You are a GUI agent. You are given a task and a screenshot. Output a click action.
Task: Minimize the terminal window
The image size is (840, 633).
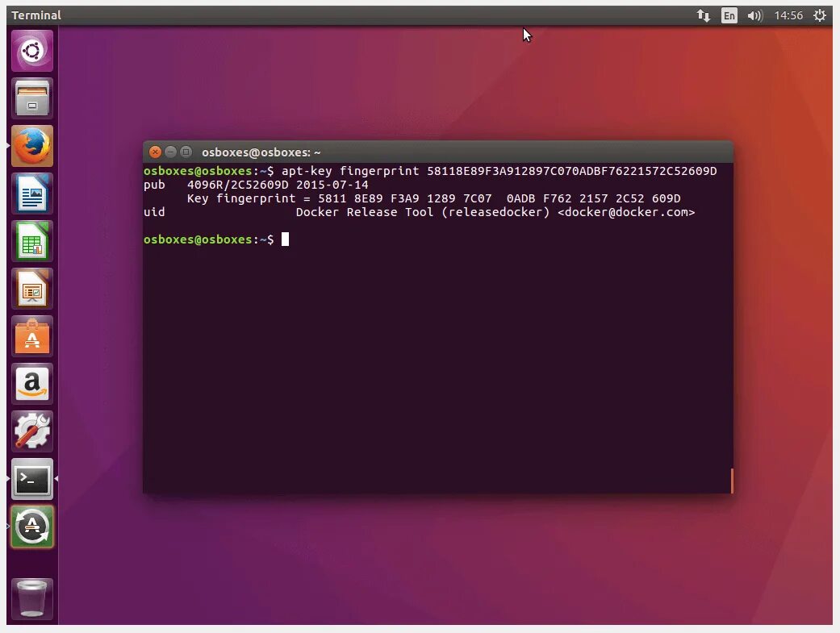[x=170, y=152]
